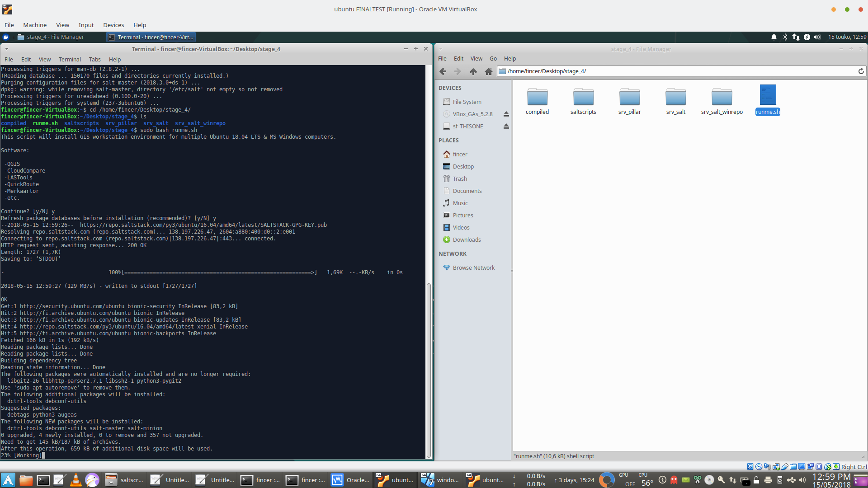Click the Forward navigation arrow
868x488 pixels.
click(458, 71)
